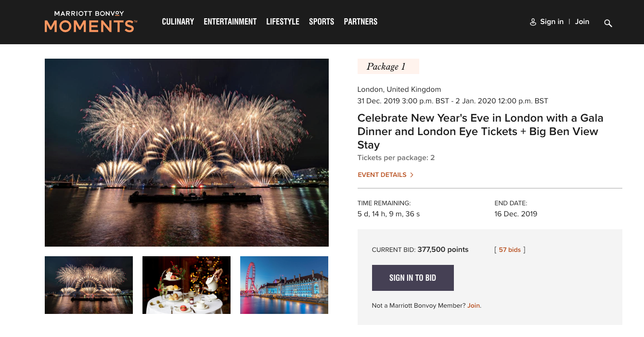Select the fireworks thumbnail image

[89, 285]
